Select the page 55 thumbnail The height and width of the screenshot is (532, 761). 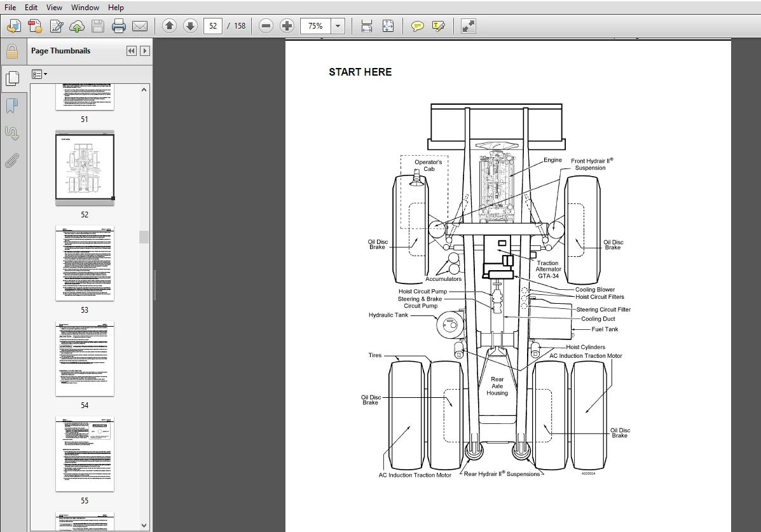click(x=85, y=454)
